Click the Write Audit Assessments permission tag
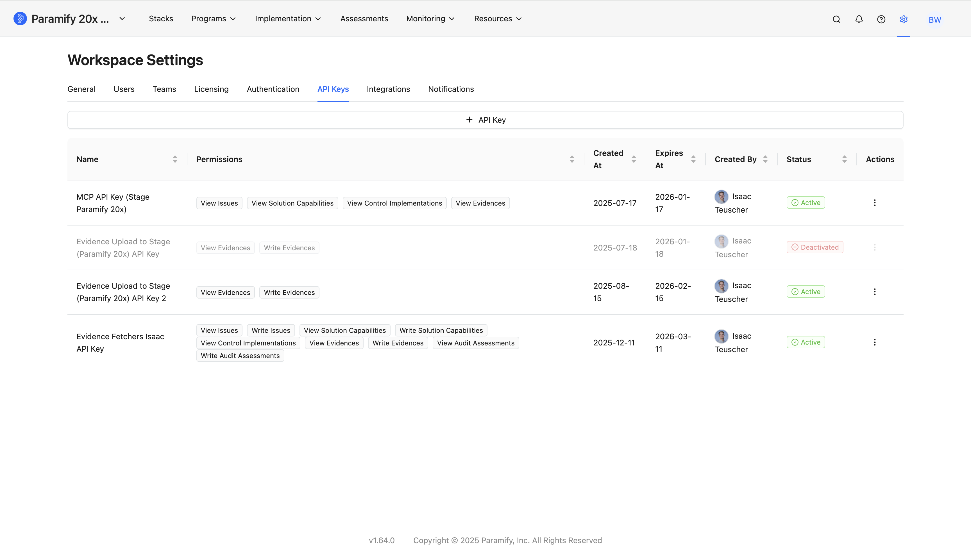 pyautogui.click(x=240, y=356)
